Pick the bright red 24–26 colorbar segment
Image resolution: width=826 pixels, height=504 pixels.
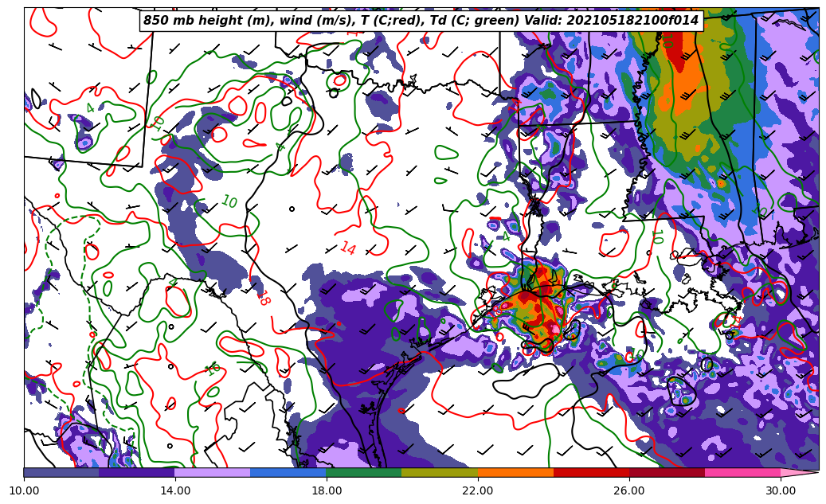click(592, 472)
